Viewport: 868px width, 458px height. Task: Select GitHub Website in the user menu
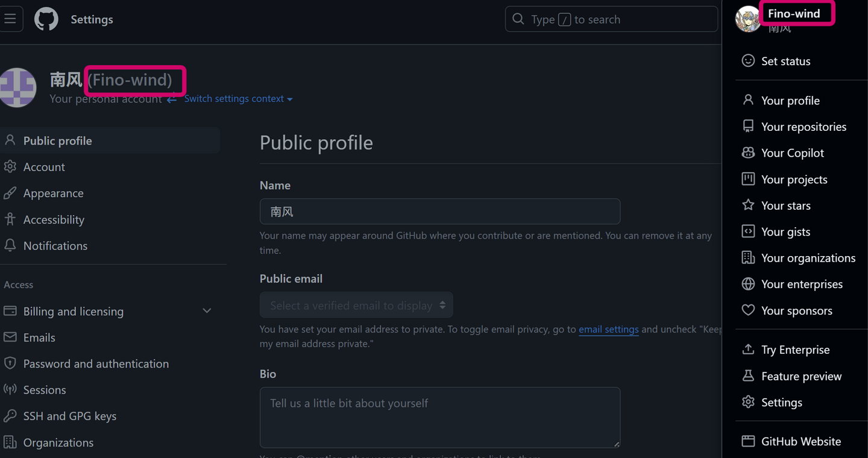(x=802, y=441)
